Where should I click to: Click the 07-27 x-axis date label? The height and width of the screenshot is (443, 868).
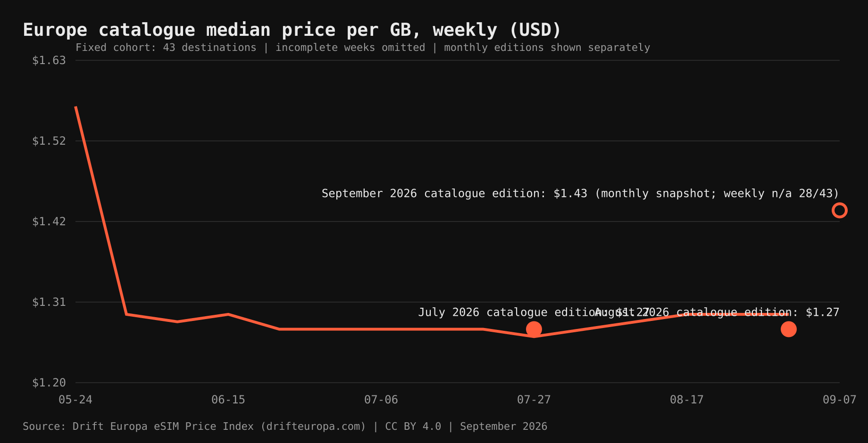(534, 400)
